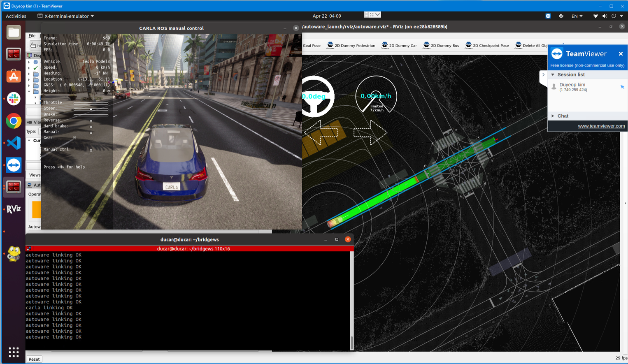Close the CARLA ROS manual control window
Image resolution: width=628 pixels, height=364 pixels.
point(296,28)
